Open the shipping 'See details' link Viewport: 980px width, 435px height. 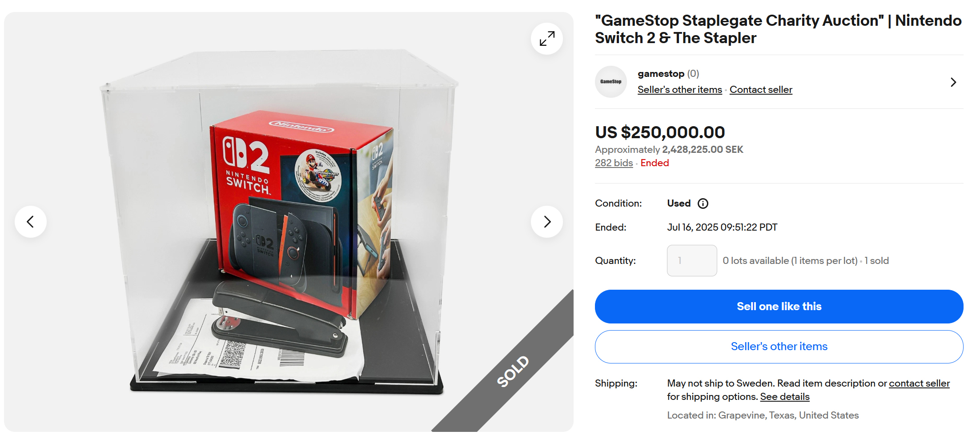[x=785, y=396]
